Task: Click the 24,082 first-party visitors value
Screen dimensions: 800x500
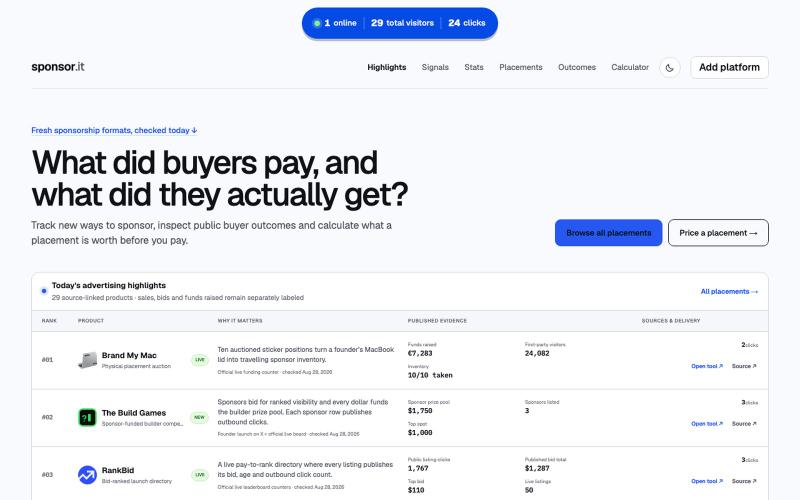Action: pos(537,353)
